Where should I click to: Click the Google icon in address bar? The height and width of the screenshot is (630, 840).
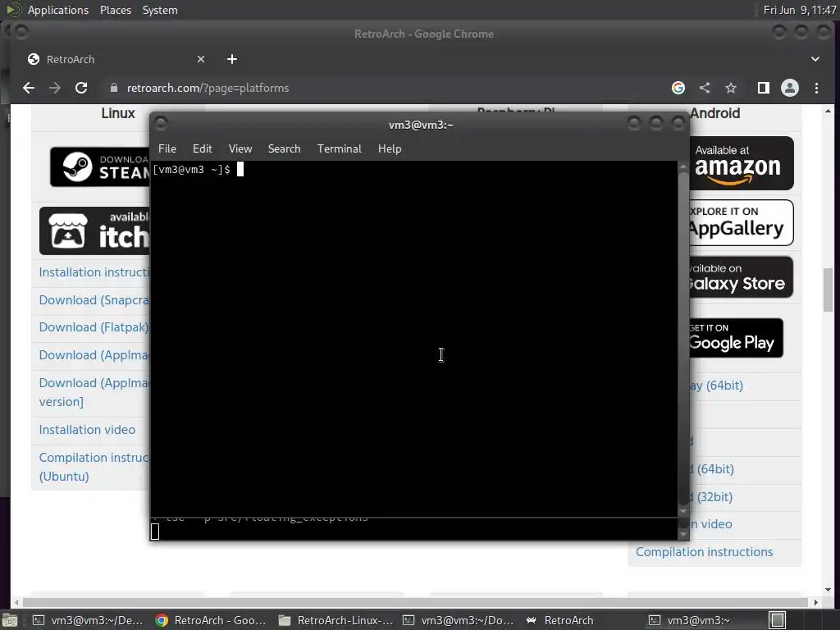click(678, 88)
